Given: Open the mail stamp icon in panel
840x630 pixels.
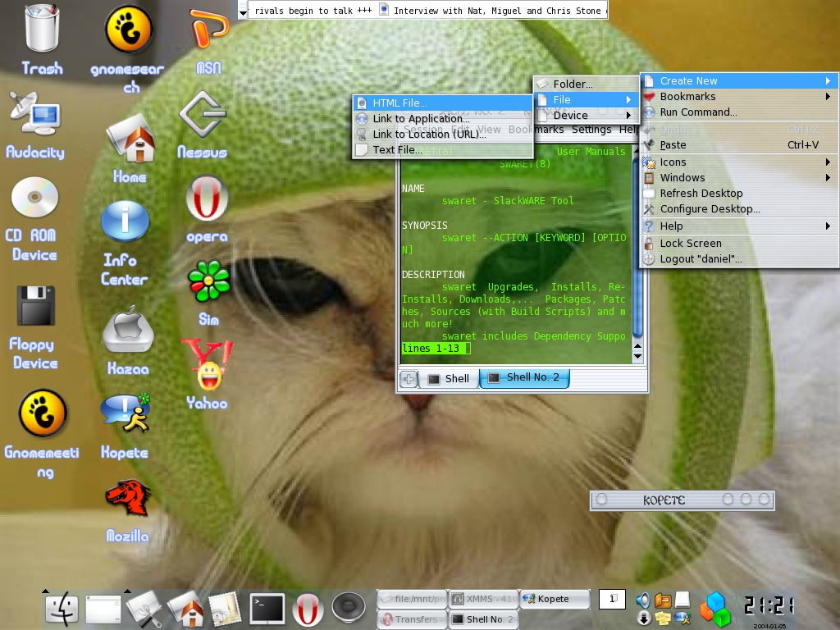Looking at the screenshot, I should [225, 609].
